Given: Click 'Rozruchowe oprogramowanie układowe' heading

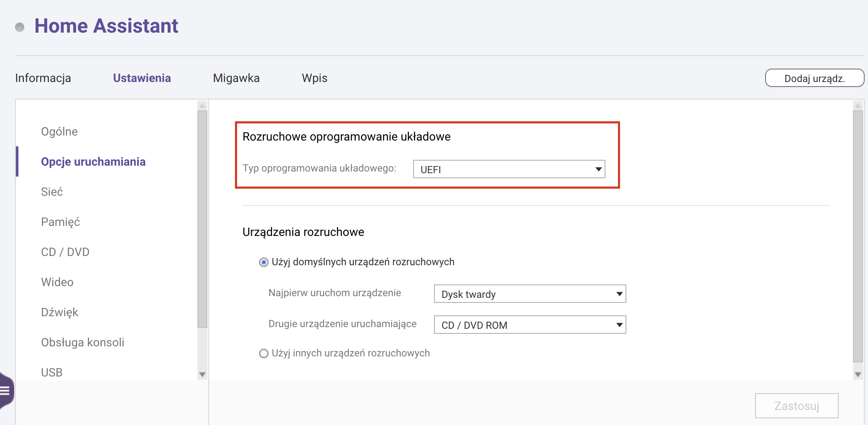Looking at the screenshot, I should coord(347,137).
